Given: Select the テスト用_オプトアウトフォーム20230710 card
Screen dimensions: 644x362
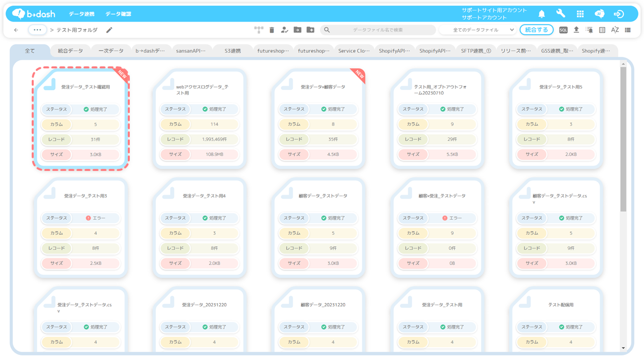Looking at the screenshot, I should (437, 118).
